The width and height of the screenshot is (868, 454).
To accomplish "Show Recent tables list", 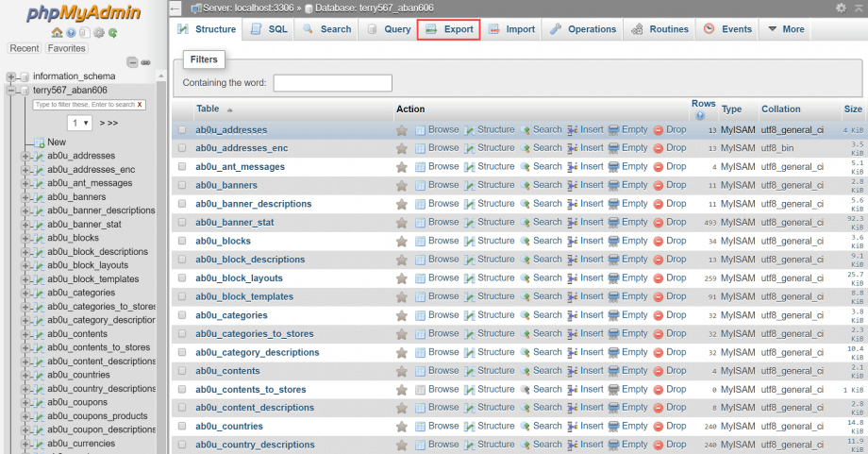I will [25, 48].
